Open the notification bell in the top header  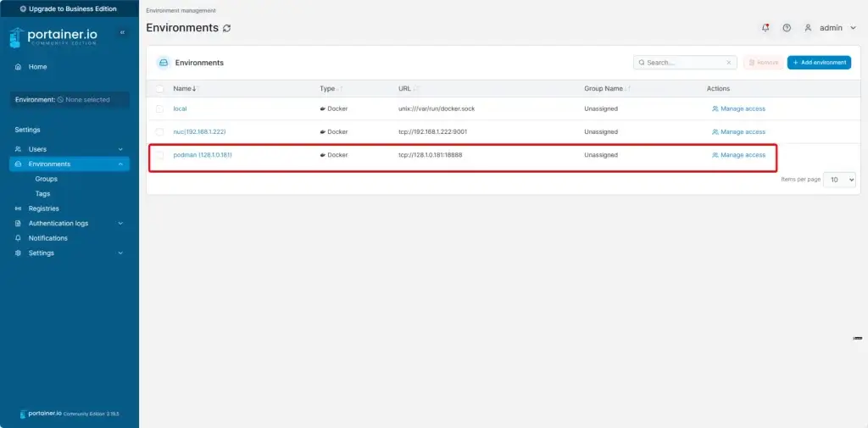(x=765, y=28)
